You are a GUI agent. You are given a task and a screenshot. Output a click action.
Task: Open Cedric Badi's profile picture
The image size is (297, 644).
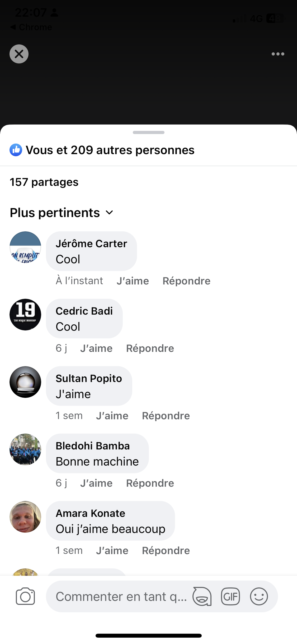25,314
